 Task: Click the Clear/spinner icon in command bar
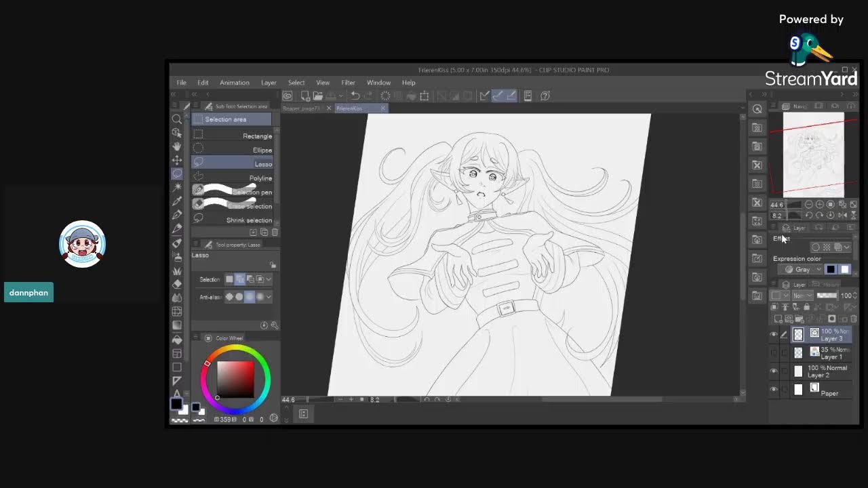385,96
